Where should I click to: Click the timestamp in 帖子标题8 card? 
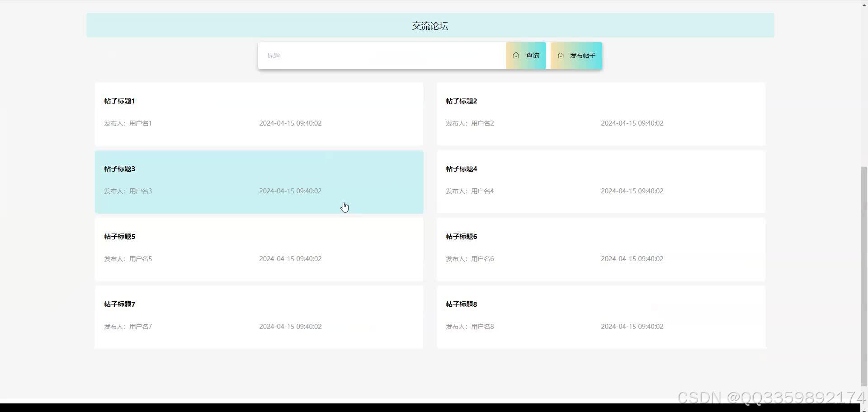632,327
